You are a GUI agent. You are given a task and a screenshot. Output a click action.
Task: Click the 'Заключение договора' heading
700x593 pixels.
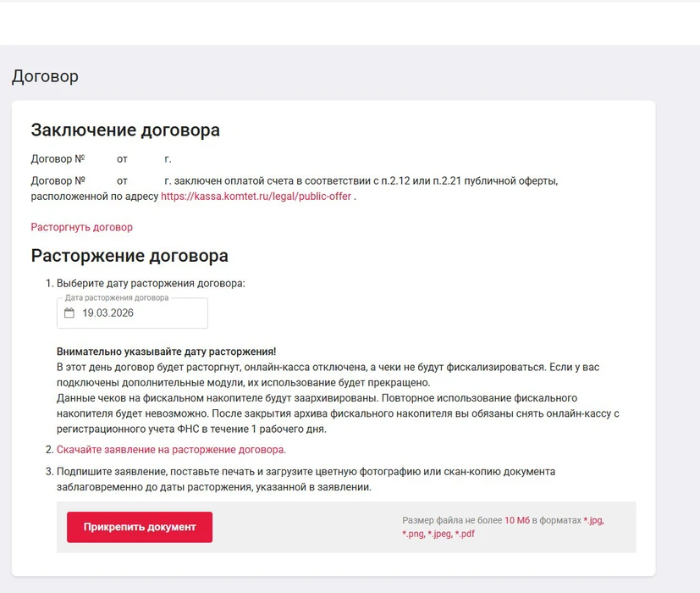[125, 130]
